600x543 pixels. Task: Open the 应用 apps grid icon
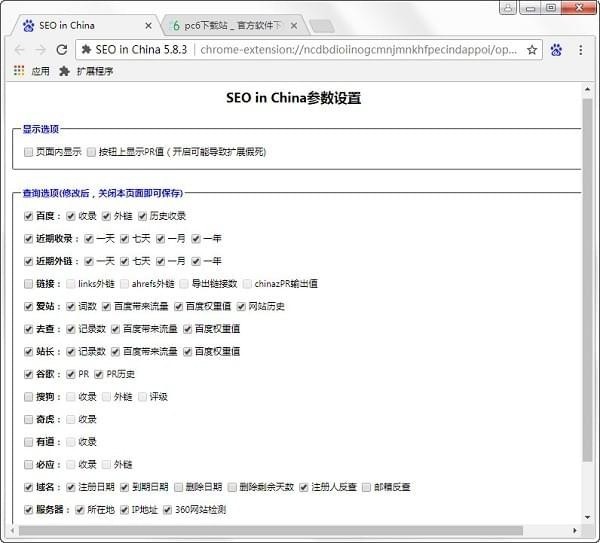[x=19, y=71]
